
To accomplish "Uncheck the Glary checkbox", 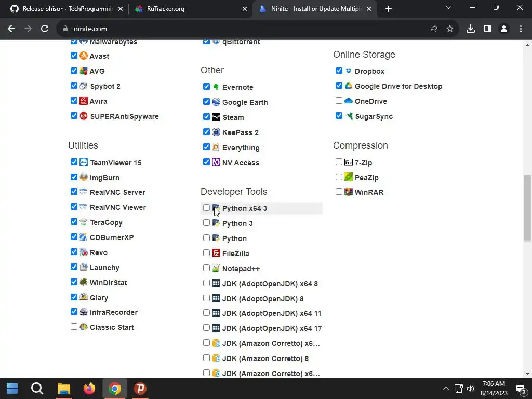I will [x=74, y=297].
